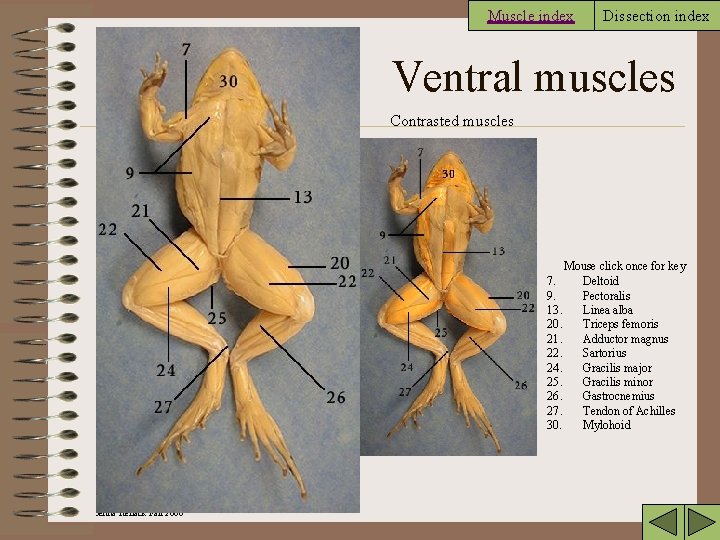Select key entry '22. Sartorius'
Image resolution: width=720 pixels, height=540 pixels.
click(586, 353)
